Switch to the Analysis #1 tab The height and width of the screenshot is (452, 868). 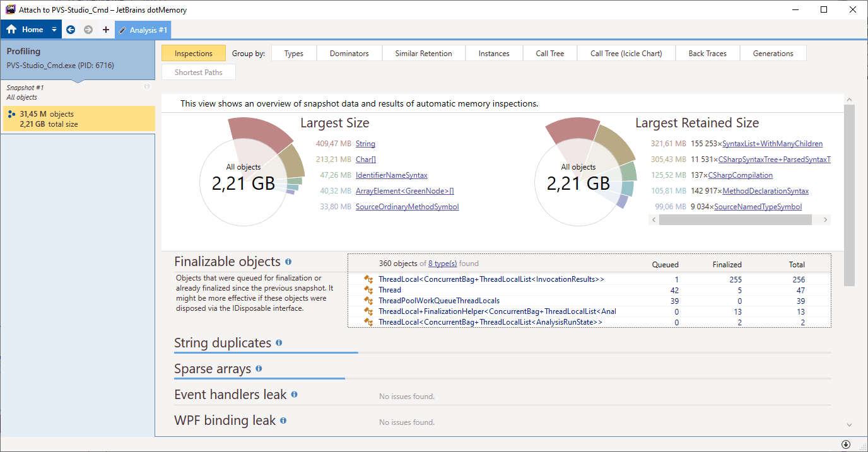click(143, 30)
